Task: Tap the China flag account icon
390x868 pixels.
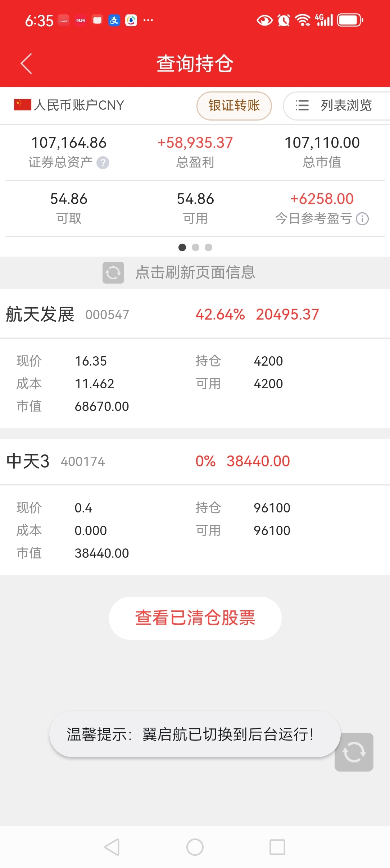Action: pyautogui.click(x=22, y=105)
